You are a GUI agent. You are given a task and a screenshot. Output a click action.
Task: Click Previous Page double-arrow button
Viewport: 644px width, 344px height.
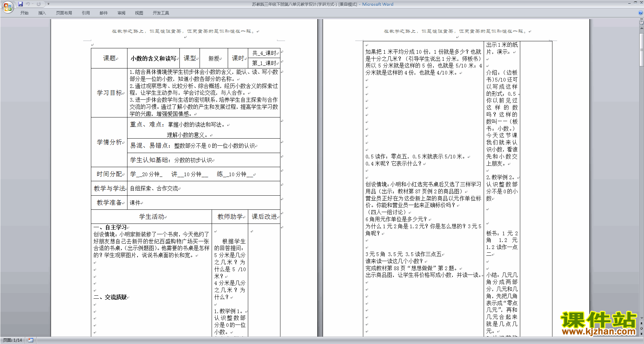click(x=641, y=323)
